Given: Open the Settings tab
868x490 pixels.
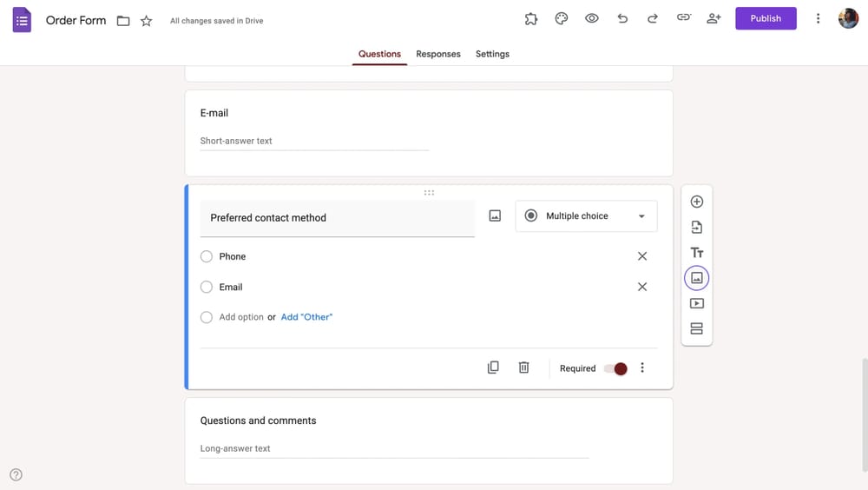Looking at the screenshot, I should pyautogui.click(x=492, y=54).
